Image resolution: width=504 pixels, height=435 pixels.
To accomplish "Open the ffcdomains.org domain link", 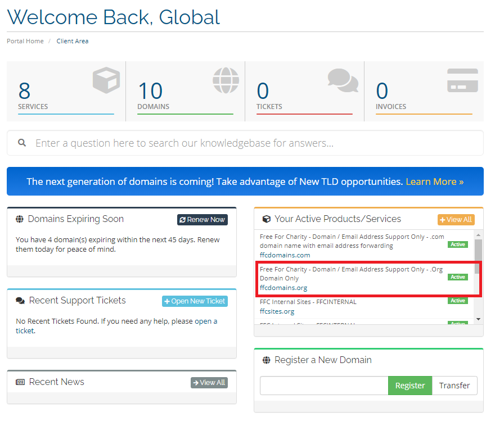I will (283, 287).
